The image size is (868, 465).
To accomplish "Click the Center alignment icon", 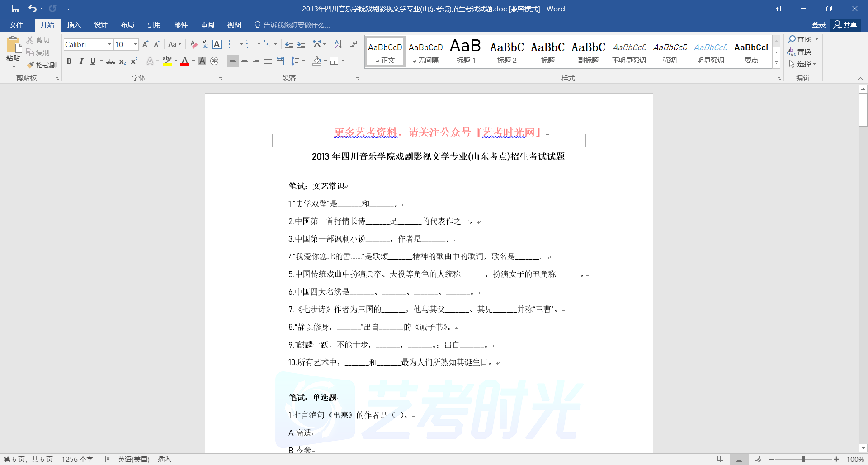I will [245, 61].
